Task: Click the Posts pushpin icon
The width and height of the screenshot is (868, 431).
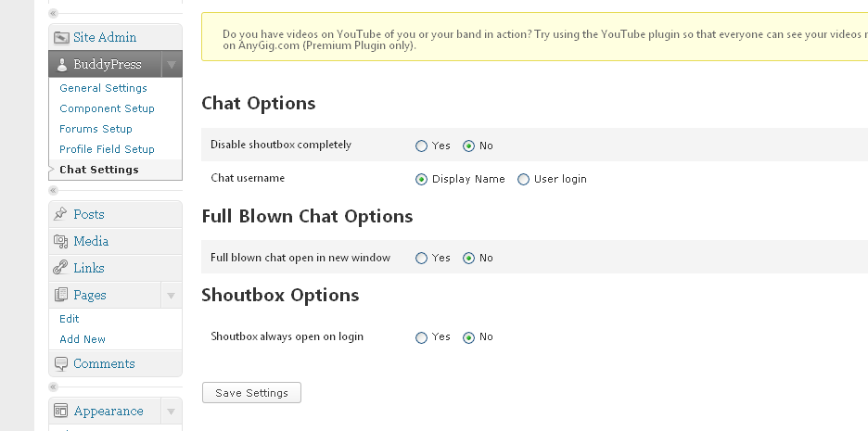Action: pyautogui.click(x=61, y=214)
